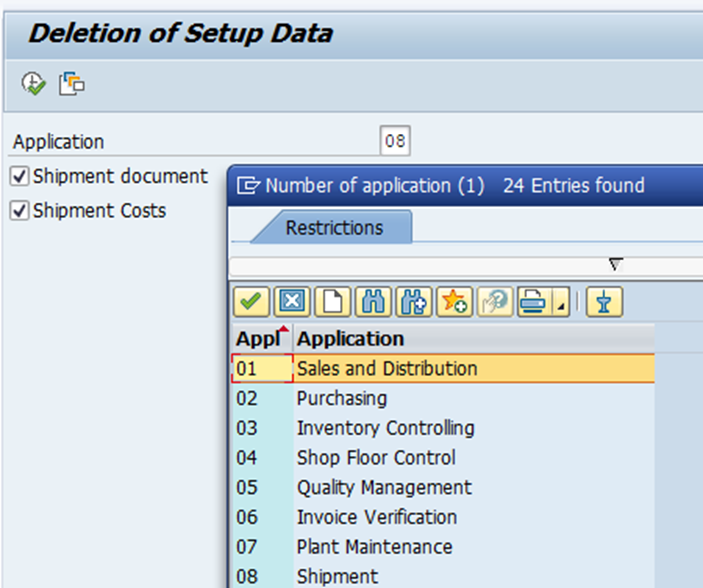
Task: Uncheck the Shipment Costs checkbox
Action: click(19, 210)
